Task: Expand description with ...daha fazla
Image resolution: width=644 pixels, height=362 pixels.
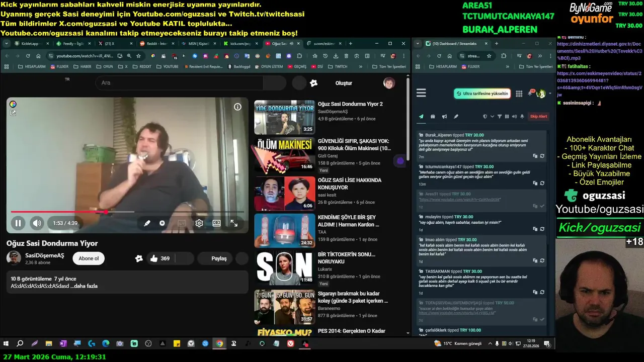Action: click(x=84, y=286)
